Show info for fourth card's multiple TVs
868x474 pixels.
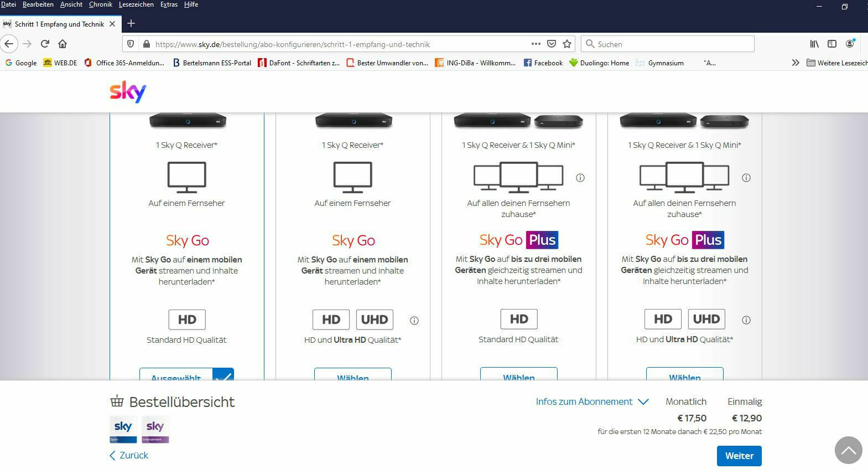click(746, 178)
